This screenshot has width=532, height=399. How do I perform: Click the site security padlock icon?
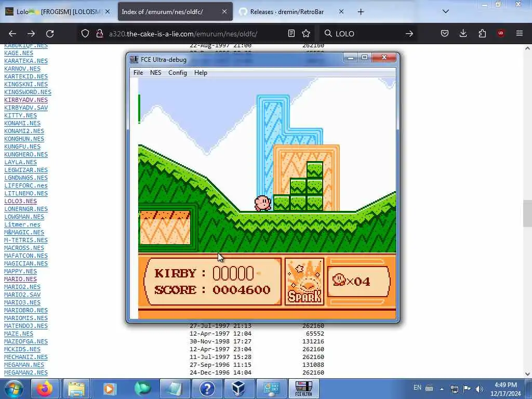(x=99, y=33)
